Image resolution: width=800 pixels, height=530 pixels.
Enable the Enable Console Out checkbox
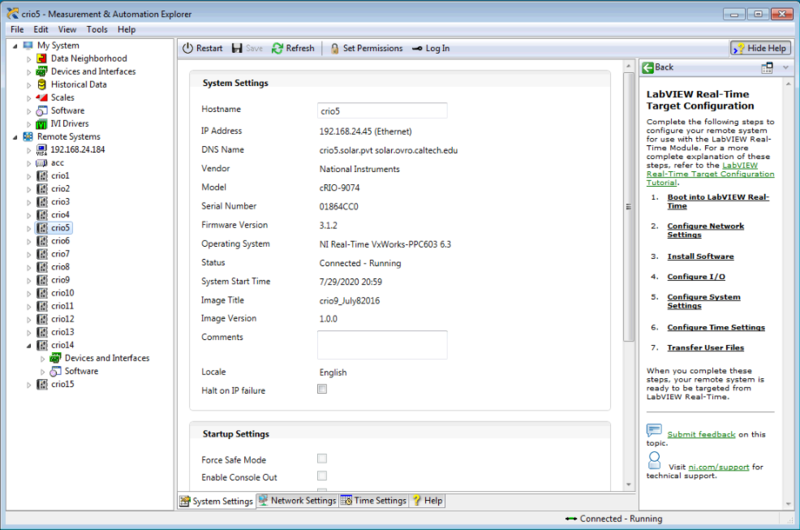(322, 476)
